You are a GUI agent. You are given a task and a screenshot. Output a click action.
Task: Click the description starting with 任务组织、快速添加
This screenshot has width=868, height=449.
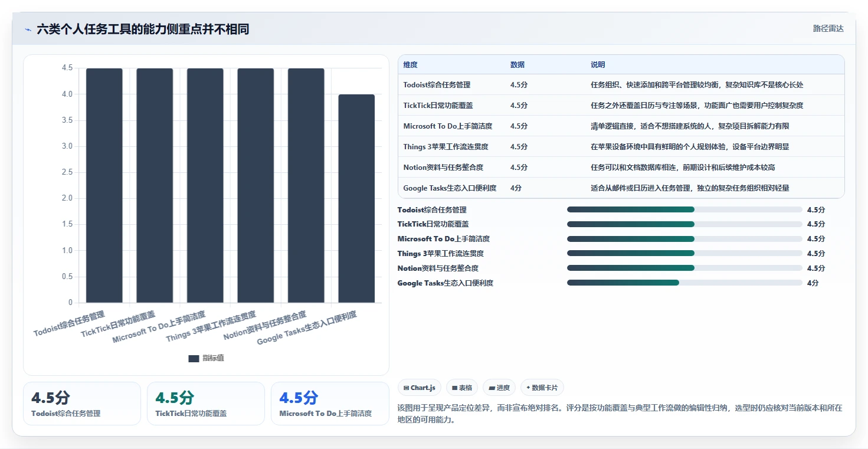pos(697,85)
